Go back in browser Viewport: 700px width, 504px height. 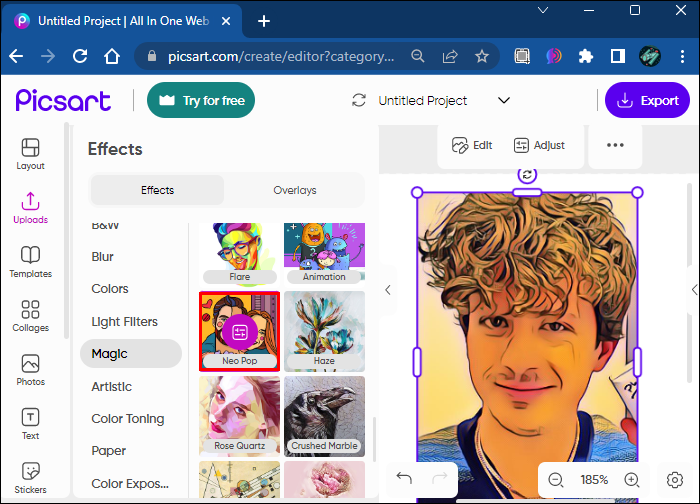17,56
